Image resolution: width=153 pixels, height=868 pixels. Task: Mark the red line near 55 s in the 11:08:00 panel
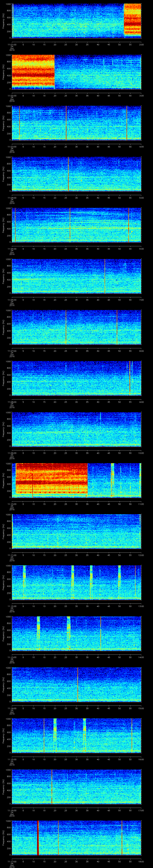coord(130,378)
